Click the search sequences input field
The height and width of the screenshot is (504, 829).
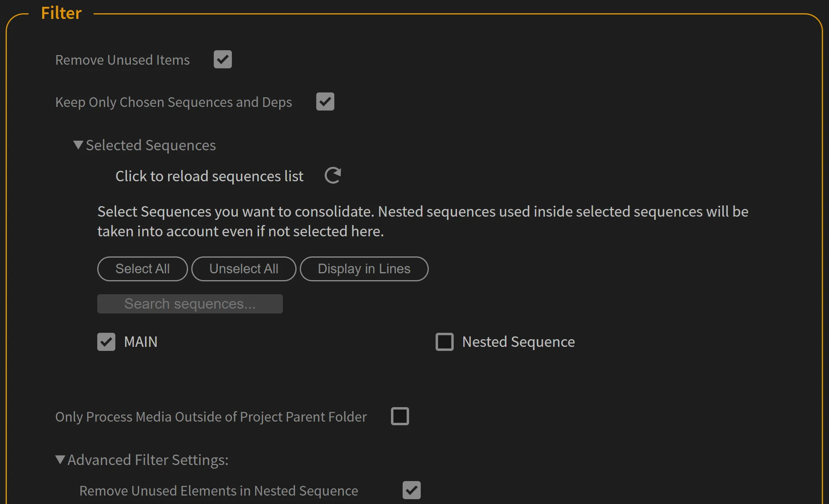(x=190, y=303)
